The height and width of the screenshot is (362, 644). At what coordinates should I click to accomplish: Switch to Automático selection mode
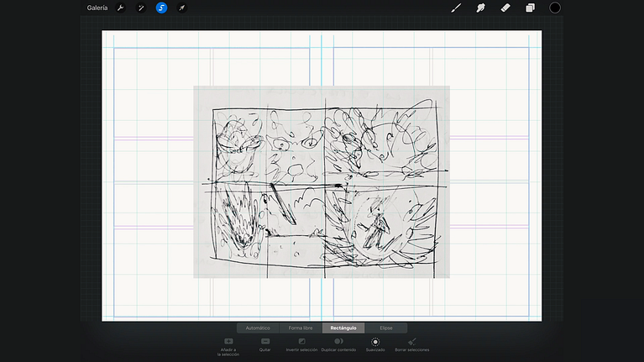pos(258,328)
